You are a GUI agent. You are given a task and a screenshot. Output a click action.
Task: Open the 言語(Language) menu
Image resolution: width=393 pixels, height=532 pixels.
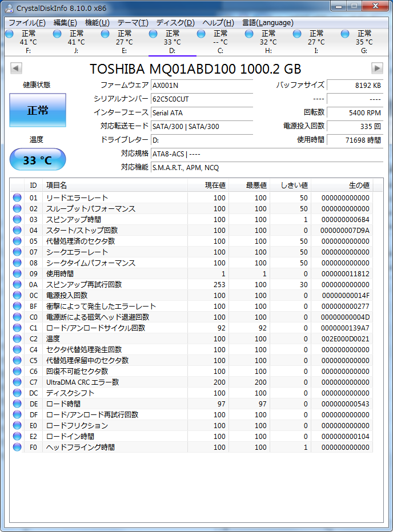(267, 23)
